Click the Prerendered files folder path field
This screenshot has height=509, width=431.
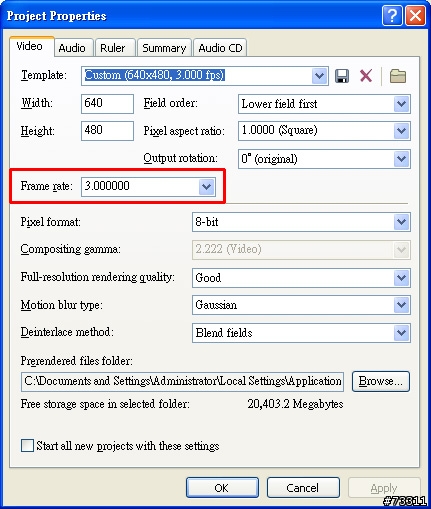tap(182, 381)
